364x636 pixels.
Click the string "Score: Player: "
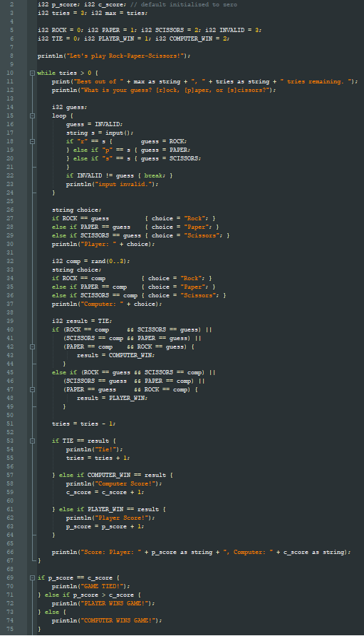110,553
